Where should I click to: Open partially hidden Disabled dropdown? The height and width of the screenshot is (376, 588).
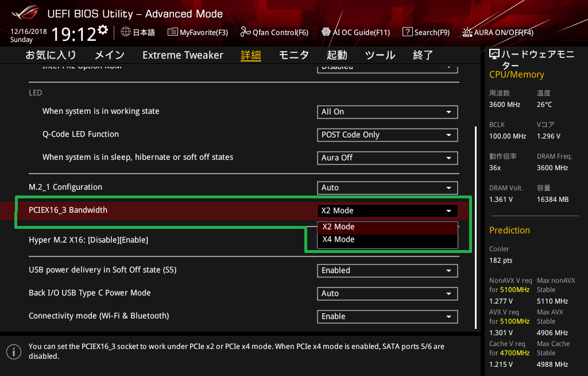388,68
